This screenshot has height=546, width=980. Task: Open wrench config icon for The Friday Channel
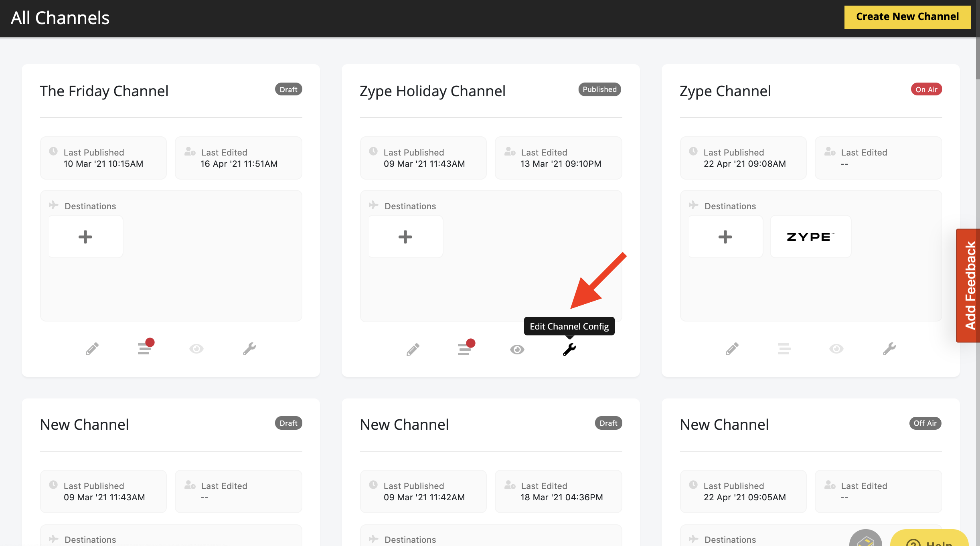(x=249, y=349)
